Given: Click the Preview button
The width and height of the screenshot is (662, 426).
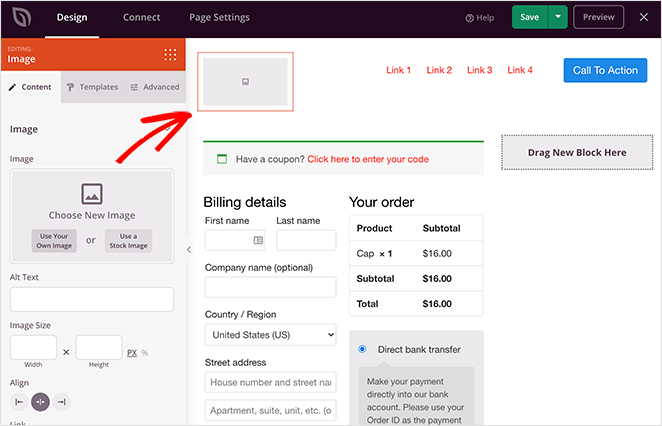Looking at the screenshot, I should click(598, 17).
